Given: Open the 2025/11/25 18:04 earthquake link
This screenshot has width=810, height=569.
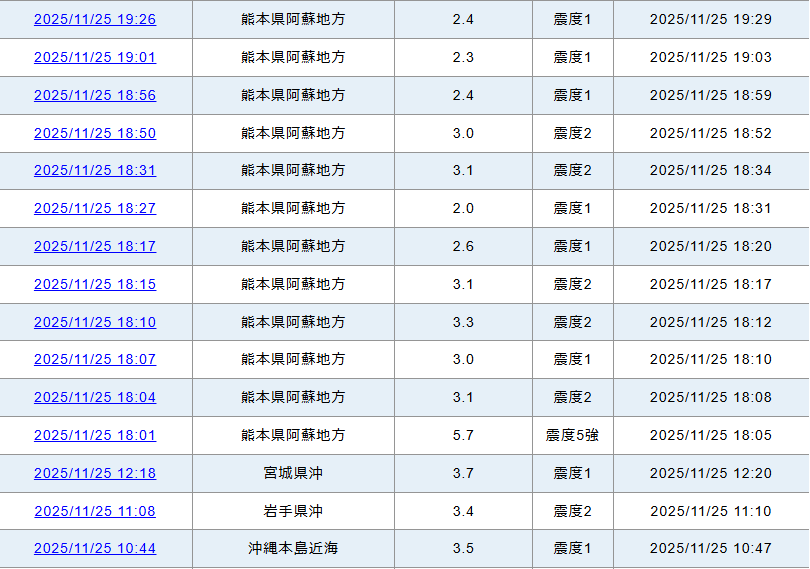Looking at the screenshot, I should point(95,397).
